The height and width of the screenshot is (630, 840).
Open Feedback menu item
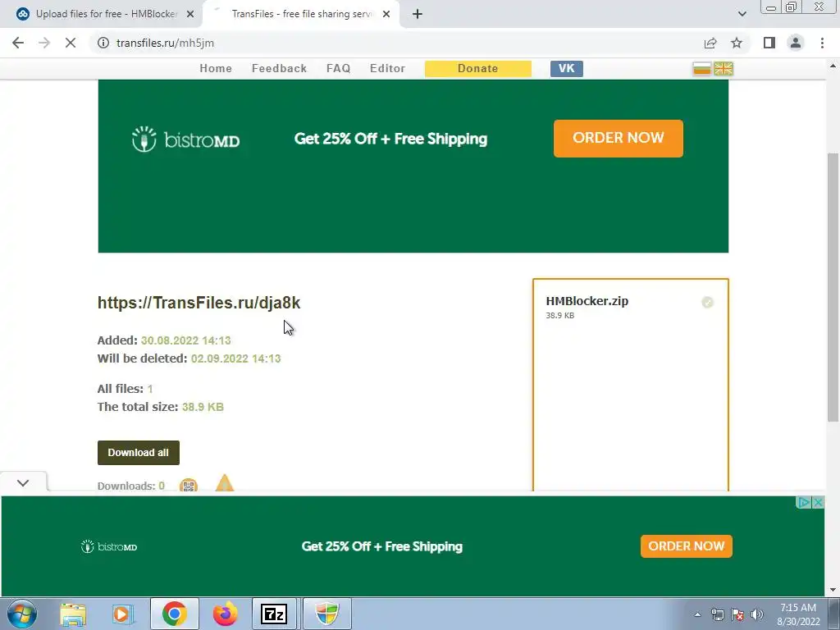click(279, 69)
